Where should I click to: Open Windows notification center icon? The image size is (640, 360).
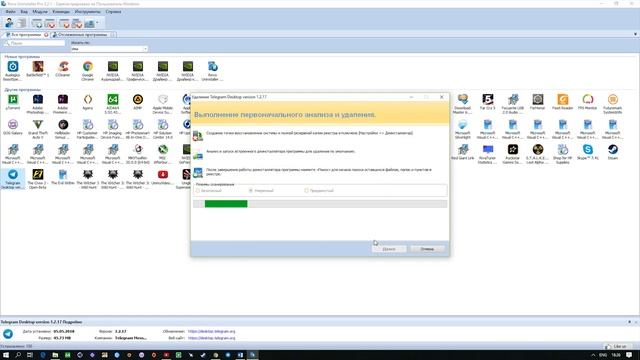pos(629,355)
